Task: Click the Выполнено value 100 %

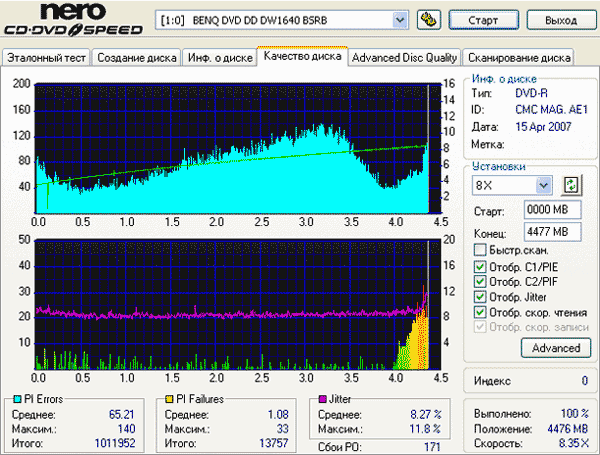Action: pos(574,414)
